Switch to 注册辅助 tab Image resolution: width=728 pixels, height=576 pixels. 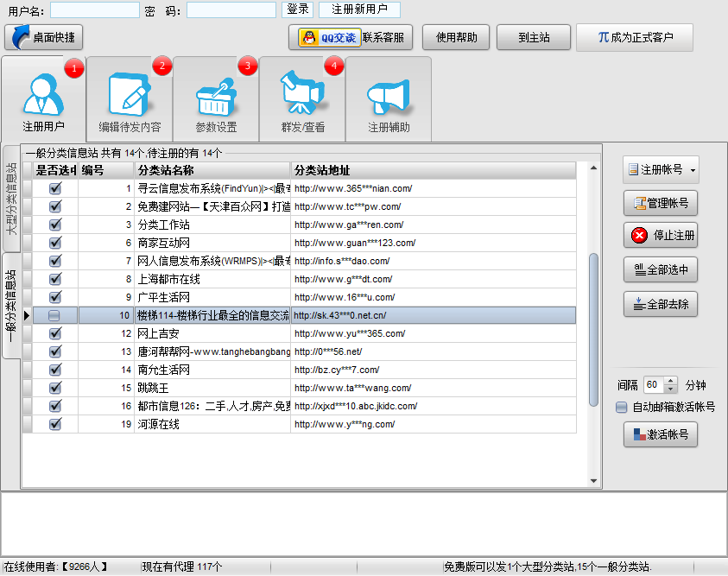click(x=389, y=98)
